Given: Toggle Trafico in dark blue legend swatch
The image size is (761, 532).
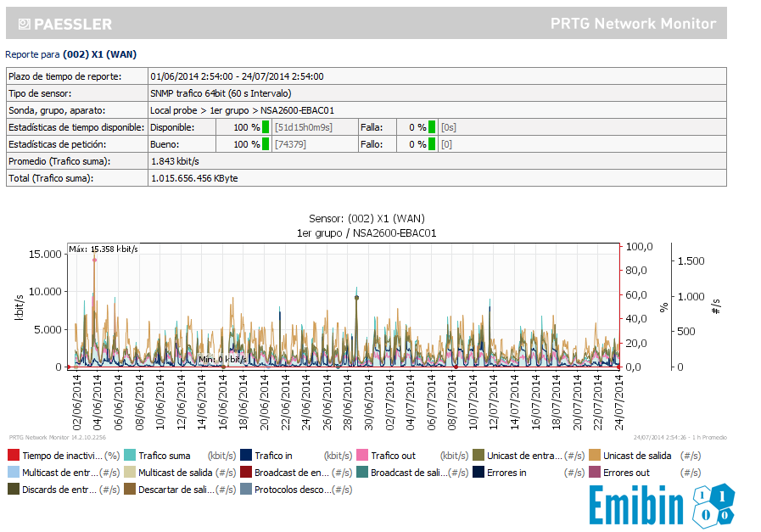Looking at the screenshot, I should [246, 456].
